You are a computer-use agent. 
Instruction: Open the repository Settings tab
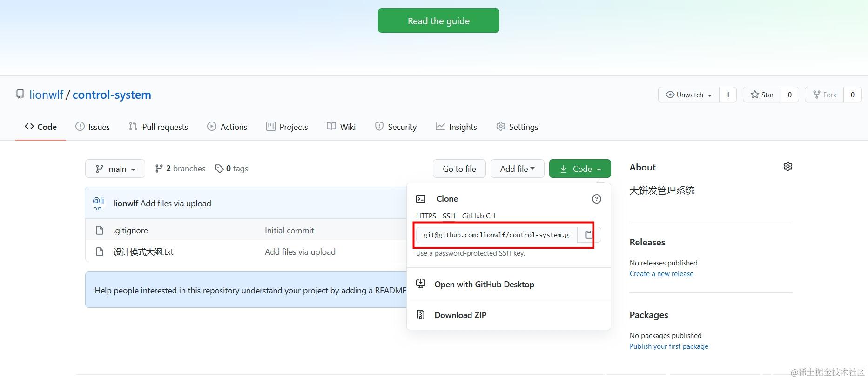pyautogui.click(x=517, y=127)
